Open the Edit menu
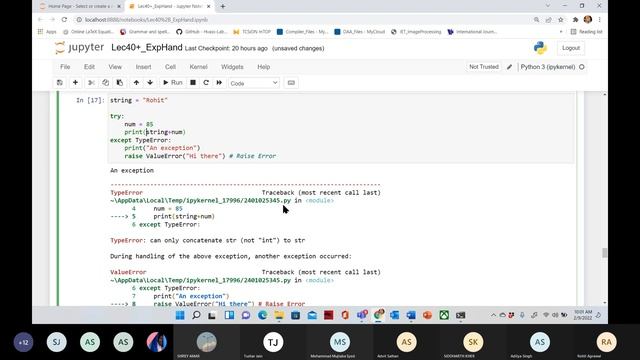The image size is (640, 360). click(x=89, y=67)
